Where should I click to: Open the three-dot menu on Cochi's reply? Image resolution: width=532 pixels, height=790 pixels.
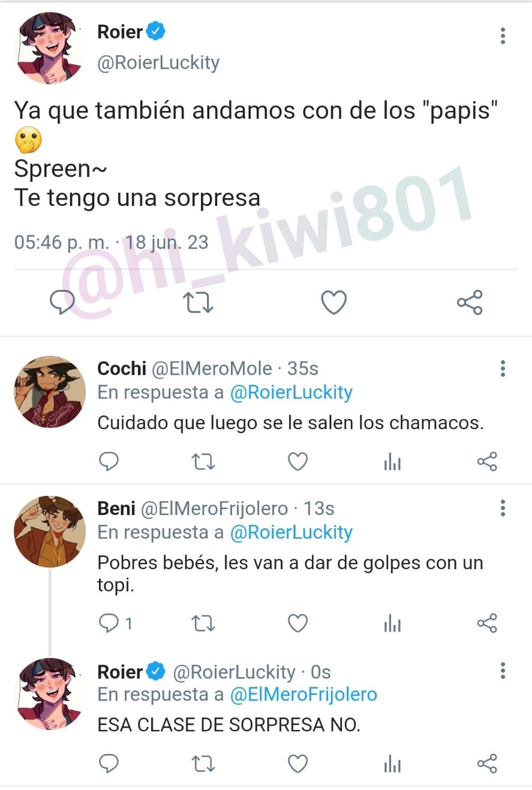[x=503, y=369]
